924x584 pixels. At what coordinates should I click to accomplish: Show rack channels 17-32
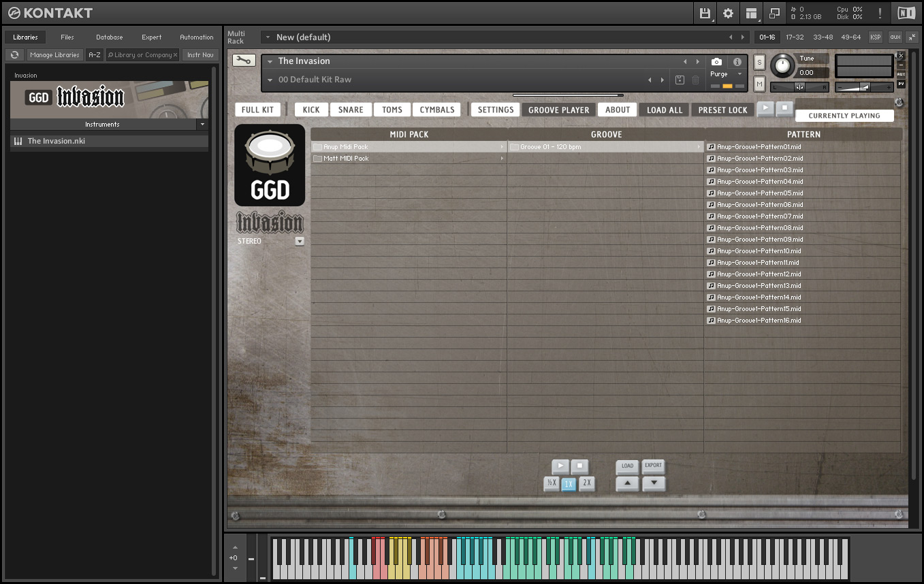pos(795,37)
